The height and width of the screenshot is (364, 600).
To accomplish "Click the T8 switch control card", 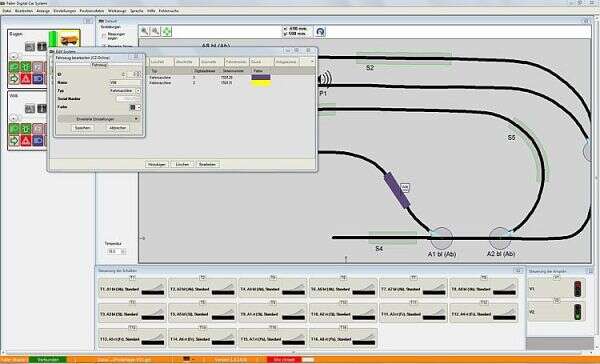I will click(x=484, y=288).
